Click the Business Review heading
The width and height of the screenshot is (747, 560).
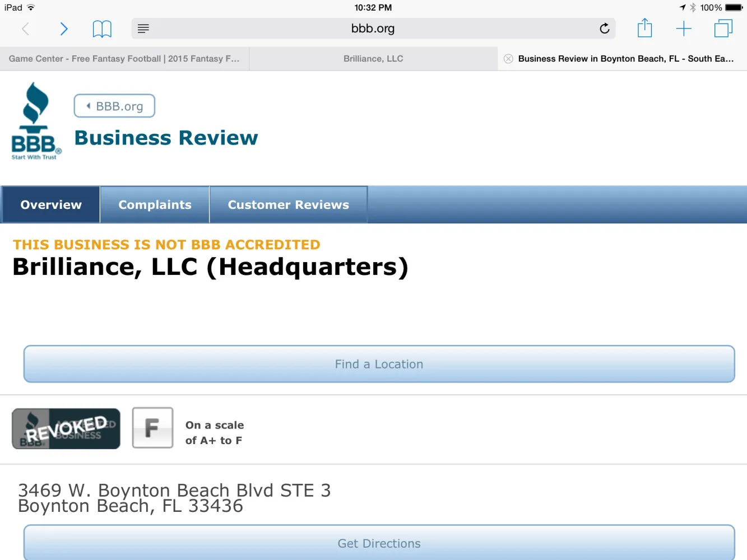tap(166, 138)
